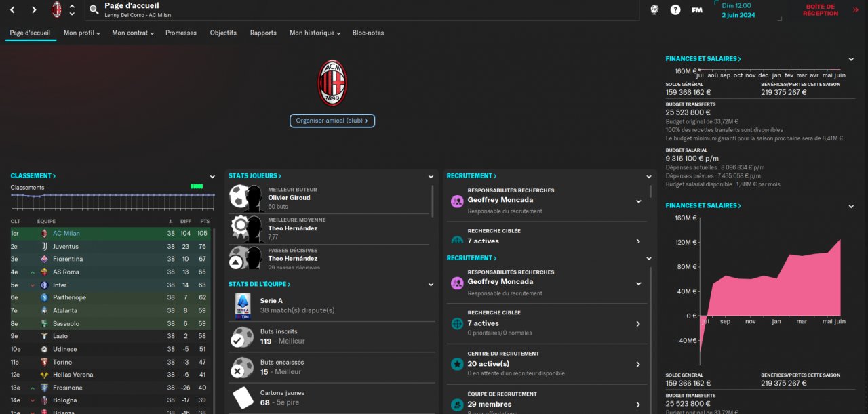Click the Équipe de recrutement icon
Screen dimensions: 868x414
click(x=457, y=405)
